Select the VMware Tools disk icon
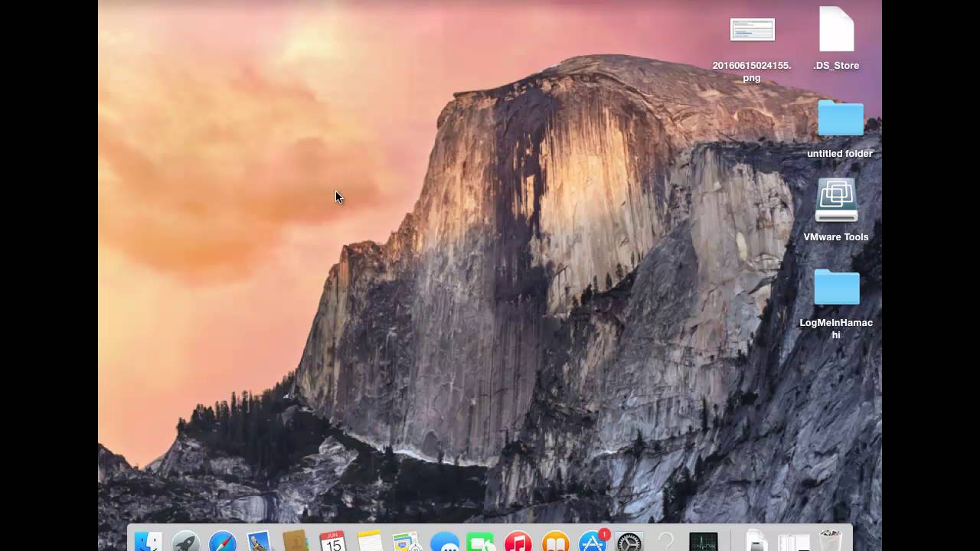 click(836, 201)
